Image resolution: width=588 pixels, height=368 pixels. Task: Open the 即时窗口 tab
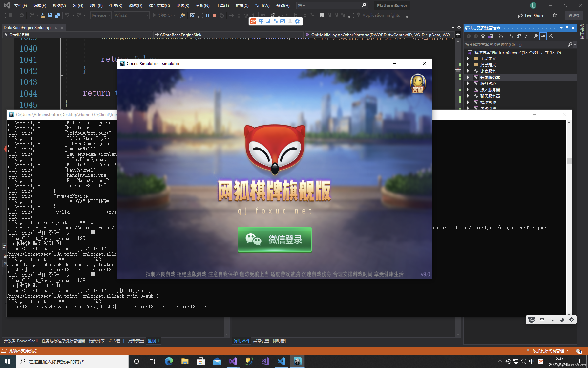(281, 341)
